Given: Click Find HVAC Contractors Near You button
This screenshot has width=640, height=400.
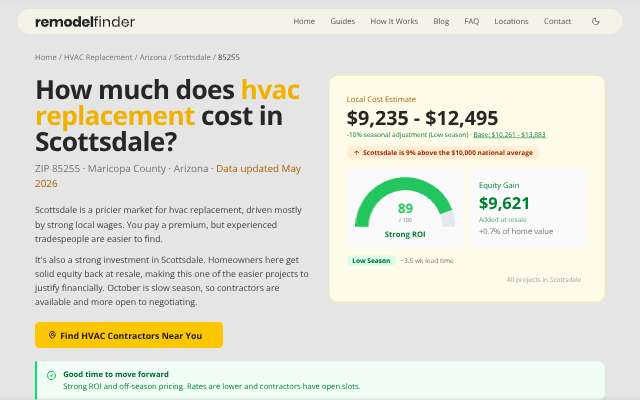Looking at the screenshot, I should (x=129, y=335).
